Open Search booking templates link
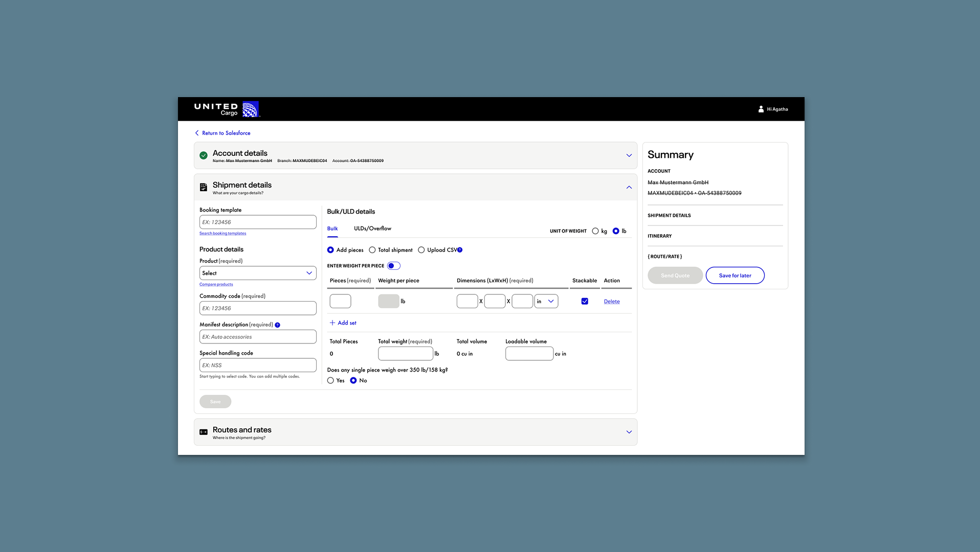 tap(222, 234)
